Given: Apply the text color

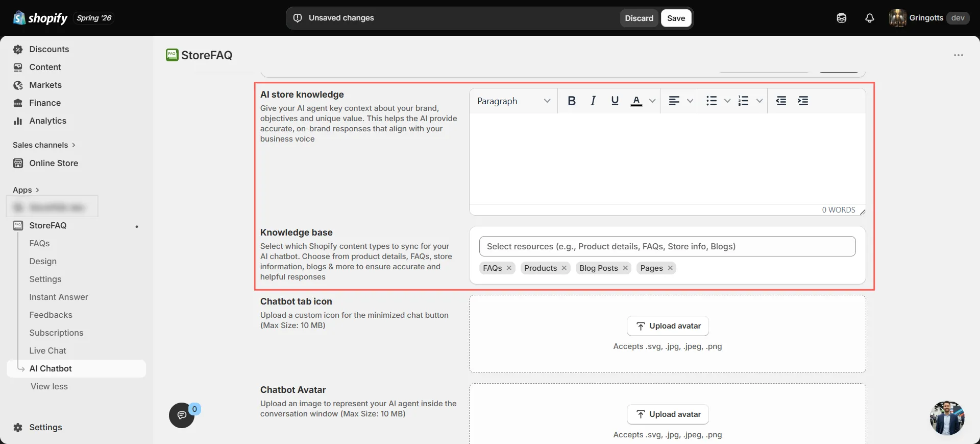Looking at the screenshot, I should point(636,101).
